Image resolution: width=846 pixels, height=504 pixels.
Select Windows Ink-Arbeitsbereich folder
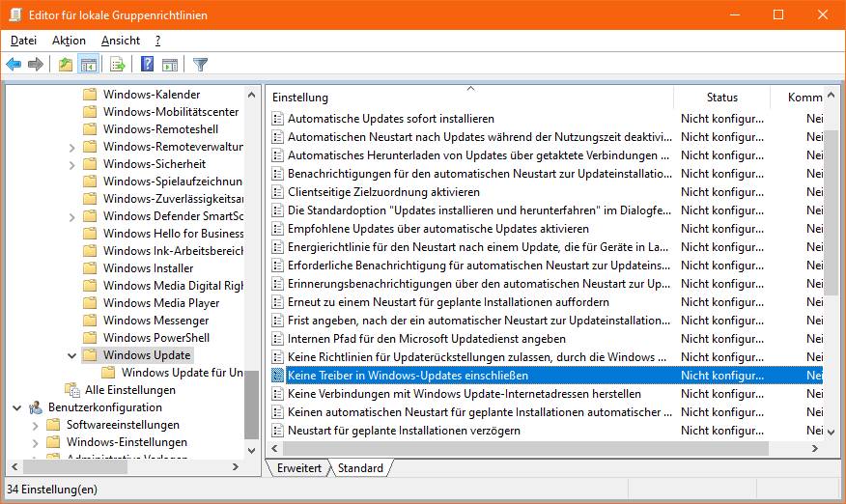pyautogui.click(x=173, y=251)
